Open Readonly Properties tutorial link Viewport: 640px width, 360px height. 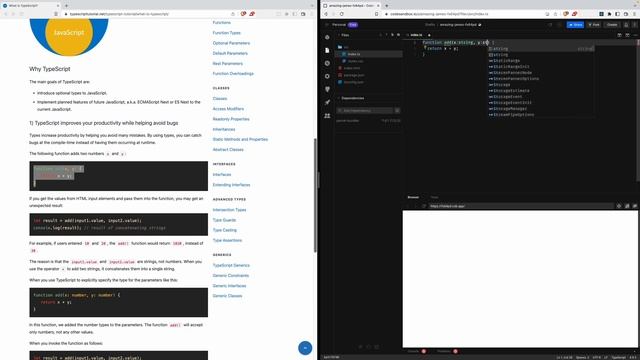click(x=231, y=119)
